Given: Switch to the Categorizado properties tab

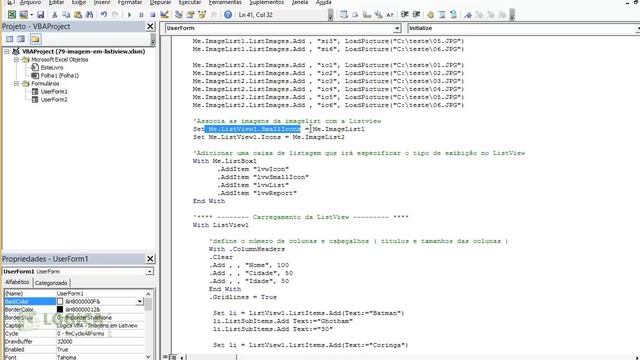Looking at the screenshot, I should pyautogui.click(x=51, y=283).
